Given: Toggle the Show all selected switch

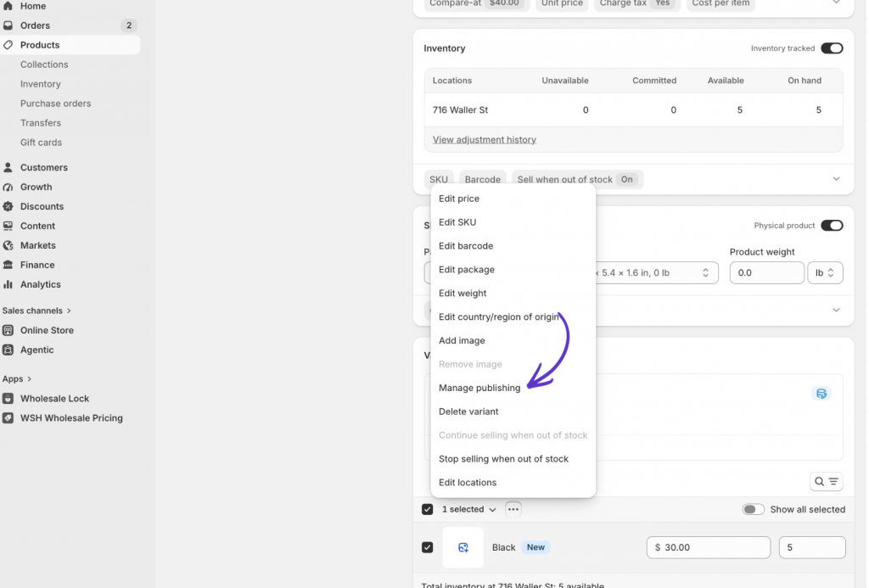Looking at the screenshot, I should (x=754, y=509).
